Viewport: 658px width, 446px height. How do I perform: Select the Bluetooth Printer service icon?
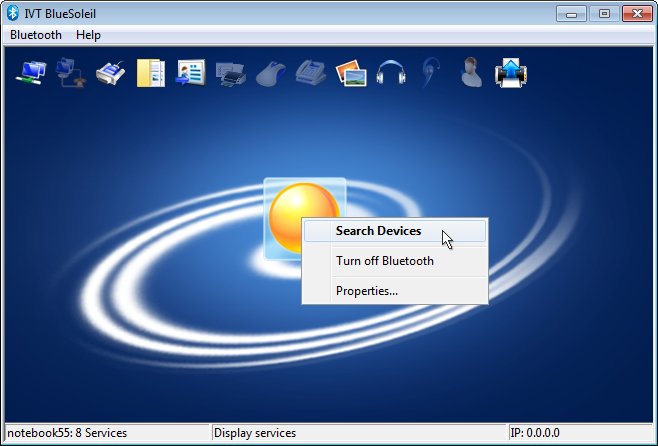pyautogui.click(x=230, y=74)
